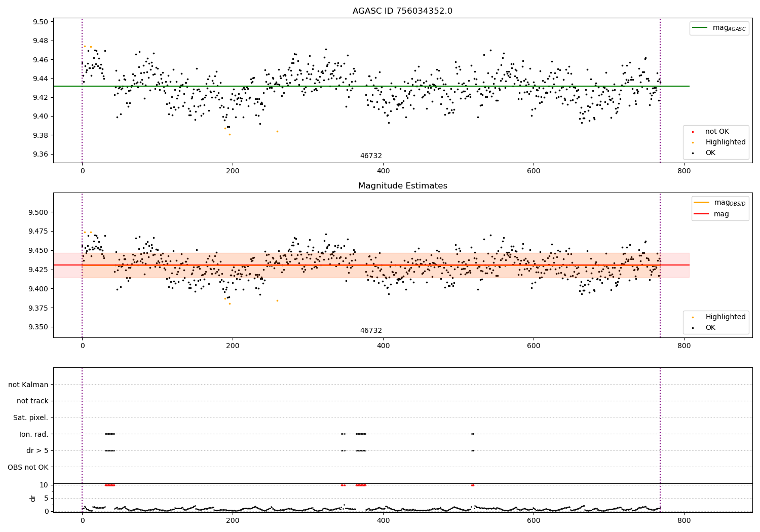Click the 9.450 y-axis tick label
760x532 pixels.
coord(38,250)
